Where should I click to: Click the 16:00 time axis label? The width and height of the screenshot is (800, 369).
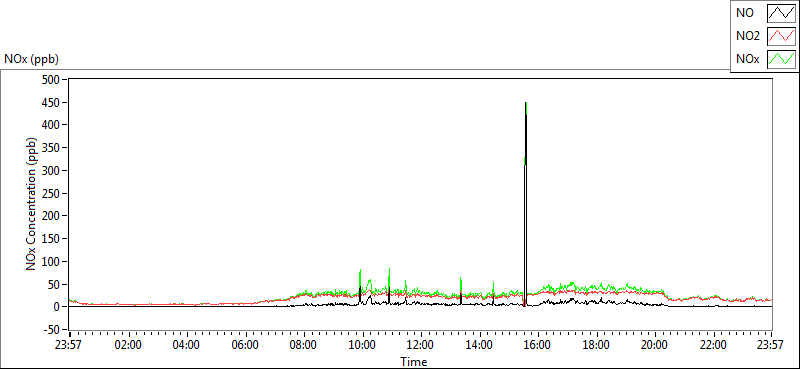tap(537, 345)
